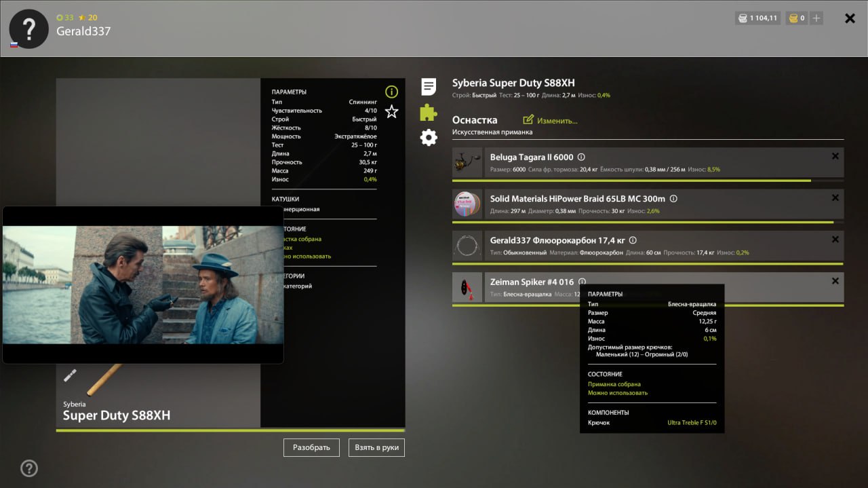Open info for Gerald337 Флюорокарбон leader
Viewport: 868px width, 488px height.
[633, 240]
